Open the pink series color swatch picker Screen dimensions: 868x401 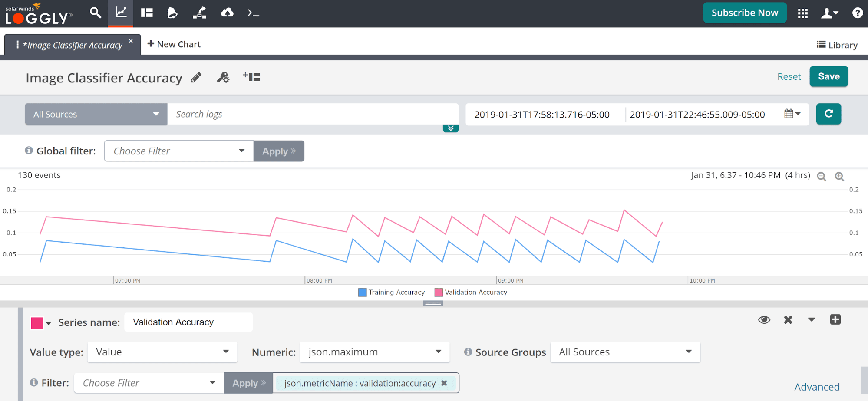point(41,323)
